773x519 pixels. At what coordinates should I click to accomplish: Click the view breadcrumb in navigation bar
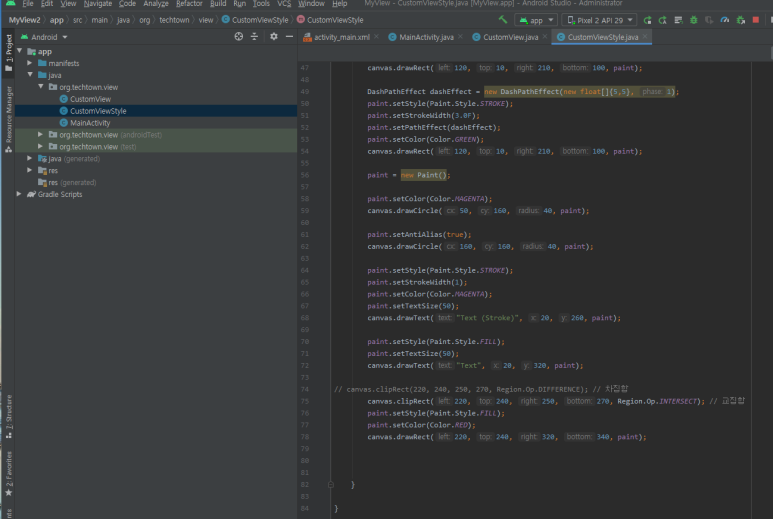[206, 20]
